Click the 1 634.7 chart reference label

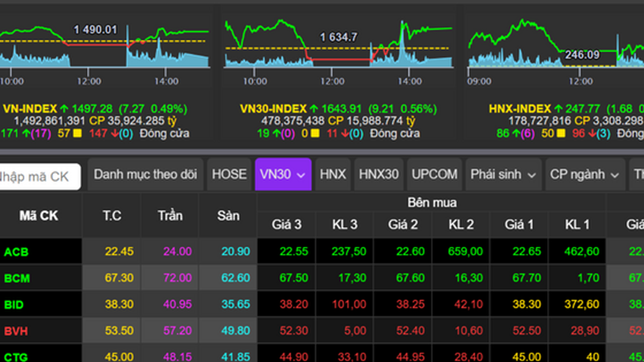(338, 37)
